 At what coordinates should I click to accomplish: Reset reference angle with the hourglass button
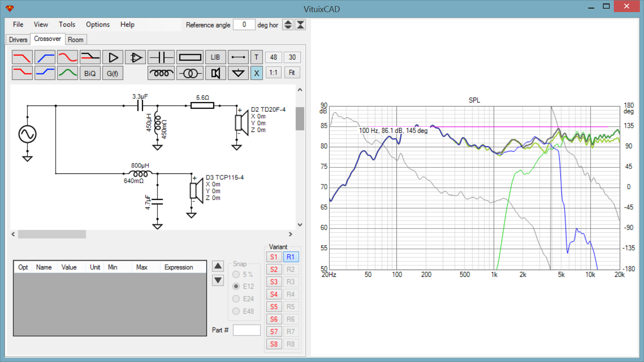click(x=300, y=25)
